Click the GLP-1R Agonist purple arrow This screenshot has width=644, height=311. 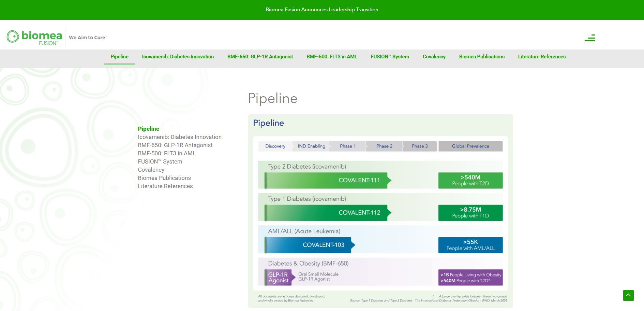(x=280, y=278)
